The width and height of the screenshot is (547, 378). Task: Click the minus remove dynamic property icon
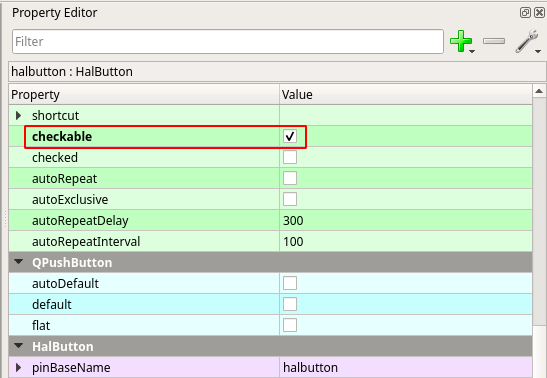pyautogui.click(x=494, y=41)
